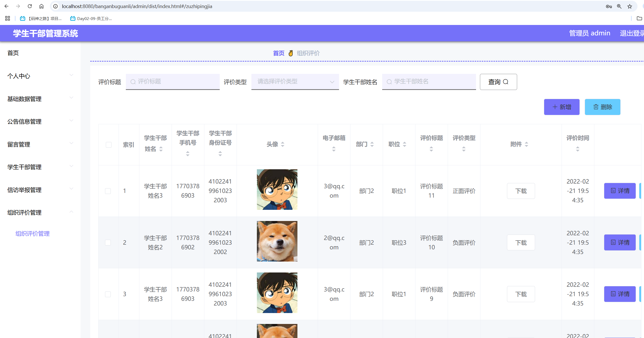Click the trash icon on the 删除 button

click(596, 107)
